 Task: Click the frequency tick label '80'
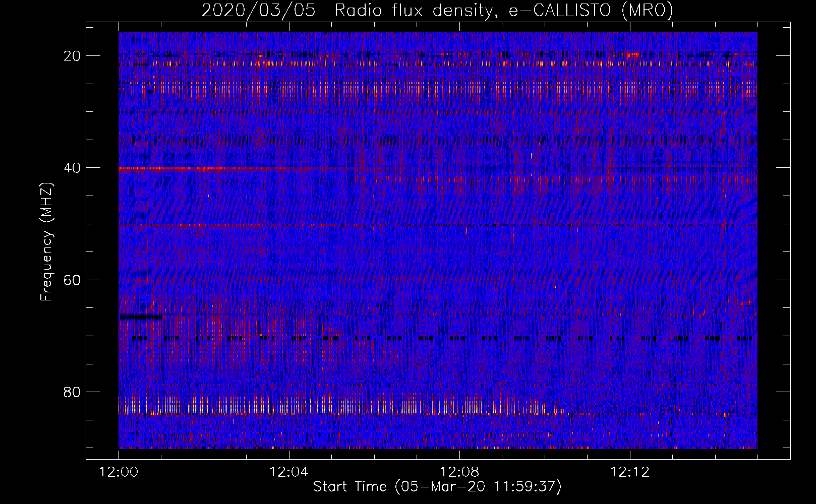click(x=73, y=392)
